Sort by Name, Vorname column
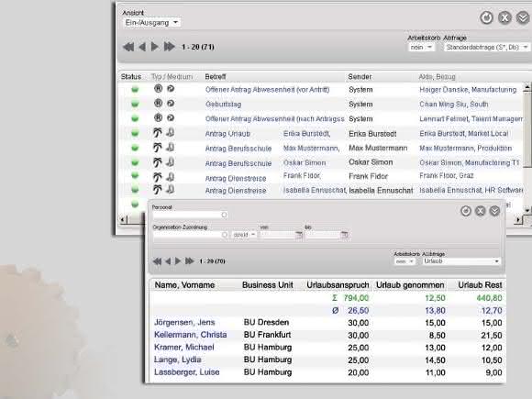 pos(184,285)
